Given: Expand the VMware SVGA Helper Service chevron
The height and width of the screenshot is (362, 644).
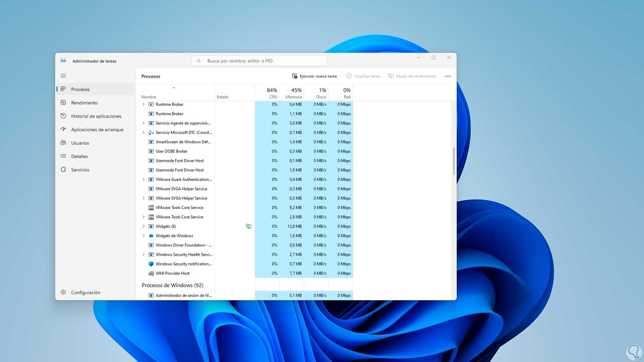Looking at the screenshot, I should (x=143, y=198).
